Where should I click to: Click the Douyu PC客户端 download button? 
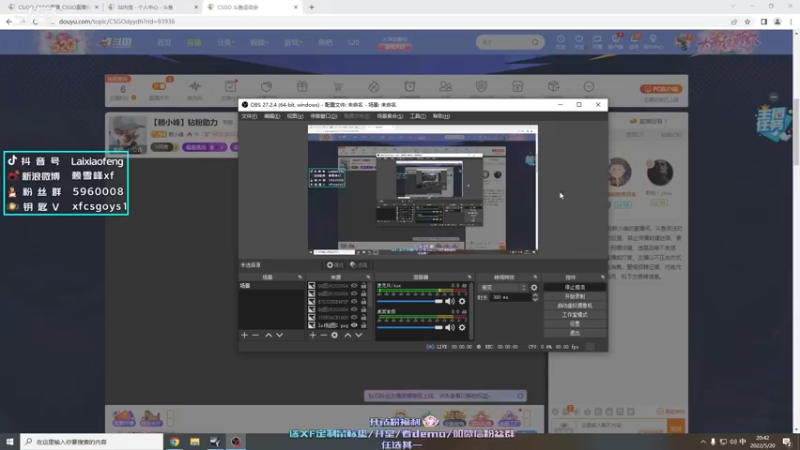click(x=661, y=89)
